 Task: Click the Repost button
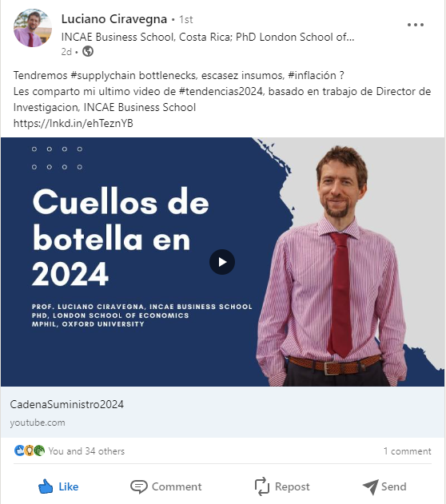(x=282, y=486)
